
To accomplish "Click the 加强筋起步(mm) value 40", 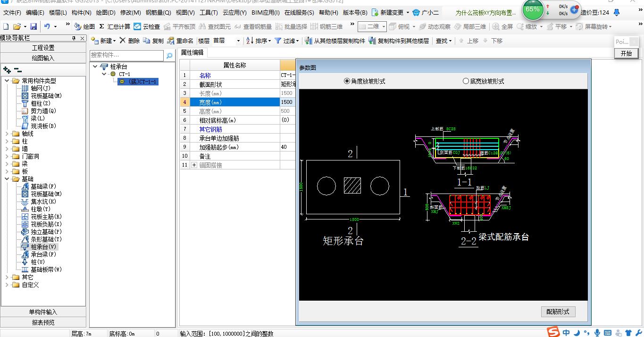I will tap(288, 147).
